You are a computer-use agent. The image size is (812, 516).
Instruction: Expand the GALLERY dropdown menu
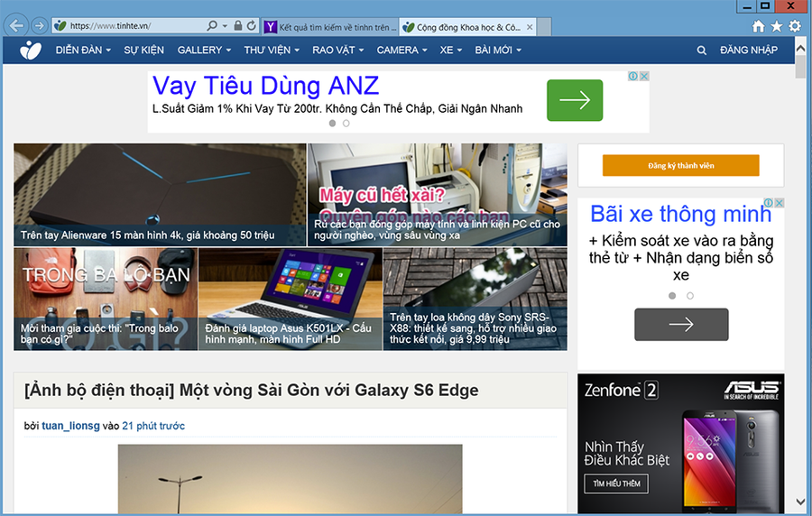pos(204,51)
